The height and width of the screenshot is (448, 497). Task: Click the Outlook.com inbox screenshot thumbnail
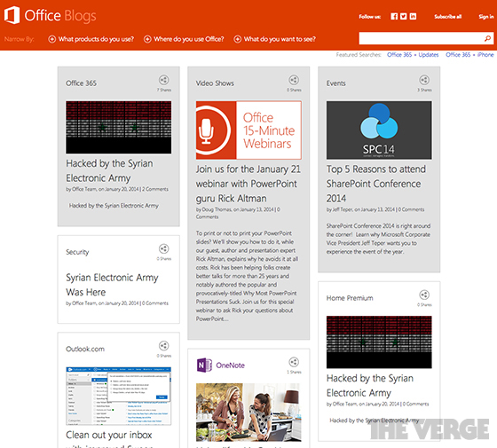click(119, 396)
